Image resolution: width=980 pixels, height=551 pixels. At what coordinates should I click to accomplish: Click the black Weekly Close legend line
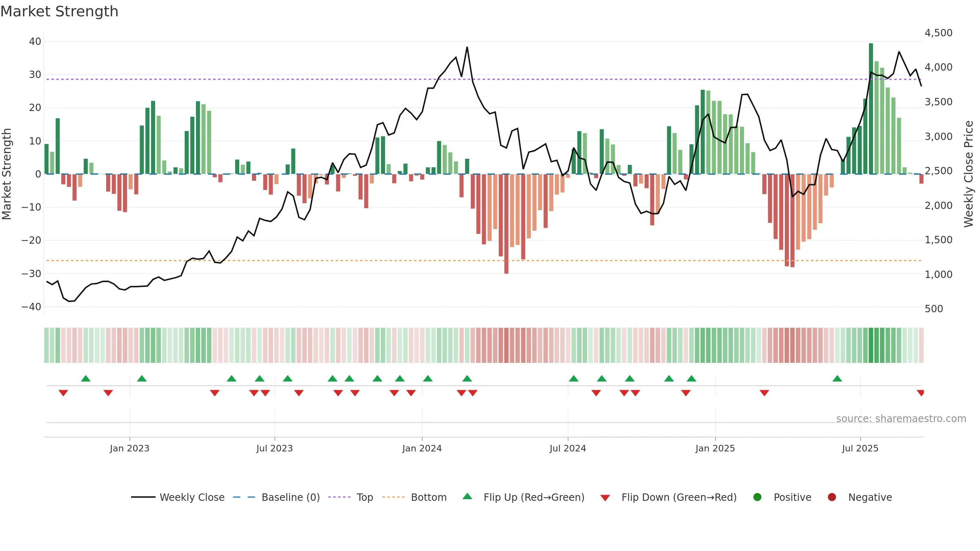pyautogui.click(x=143, y=497)
